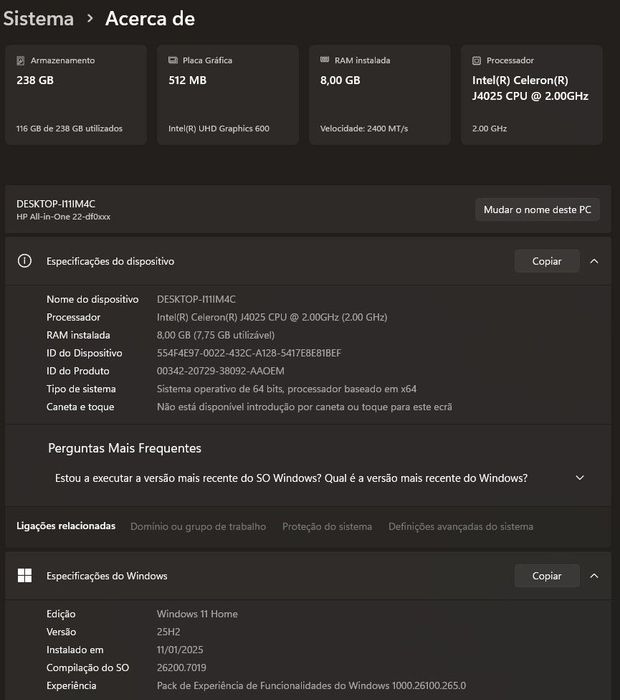Collapse the Especificações do Windows section
Viewport: 620px width, 700px height.
click(x=594, y=576)
